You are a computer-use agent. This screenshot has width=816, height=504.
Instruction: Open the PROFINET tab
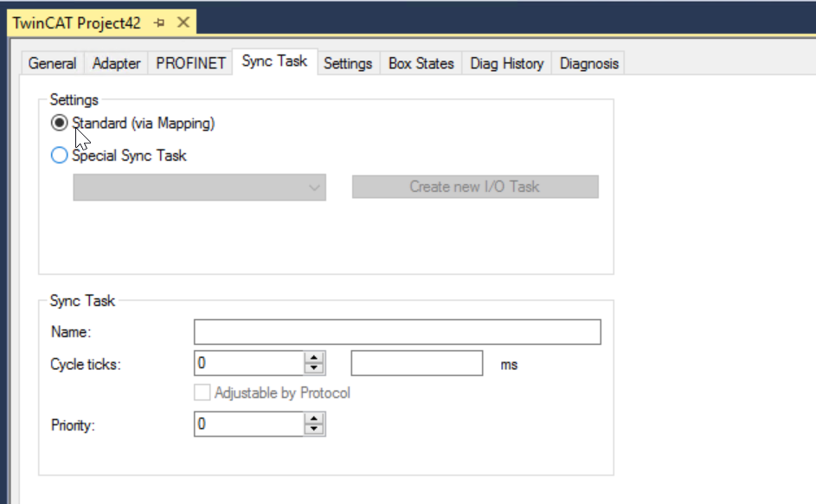pyautogui.click(x=190, y=63)
